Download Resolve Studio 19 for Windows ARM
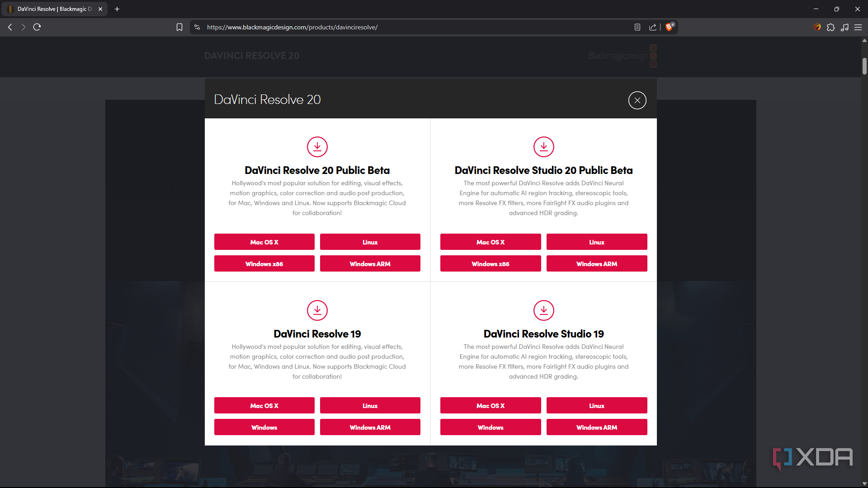Image resolution: width=868 pixels, height=488 pixels. point(597,427)
